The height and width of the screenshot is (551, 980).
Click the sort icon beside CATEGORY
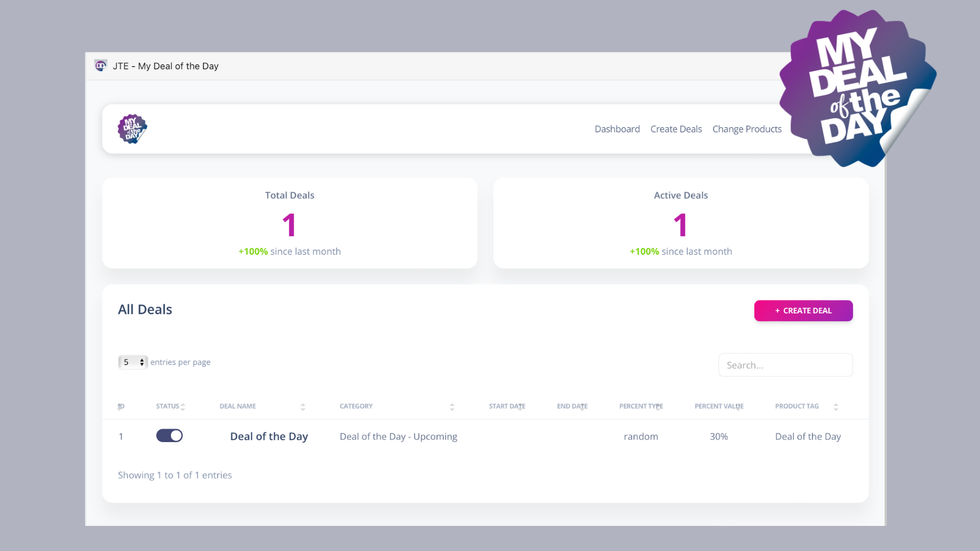click(452, 406)
